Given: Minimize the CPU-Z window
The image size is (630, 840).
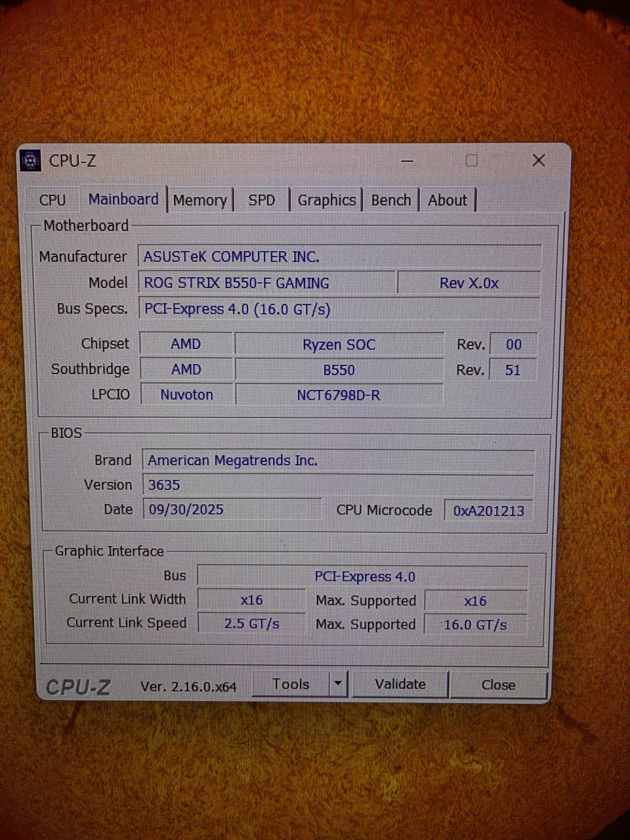Looking at the screenshot, I should 407,160.
